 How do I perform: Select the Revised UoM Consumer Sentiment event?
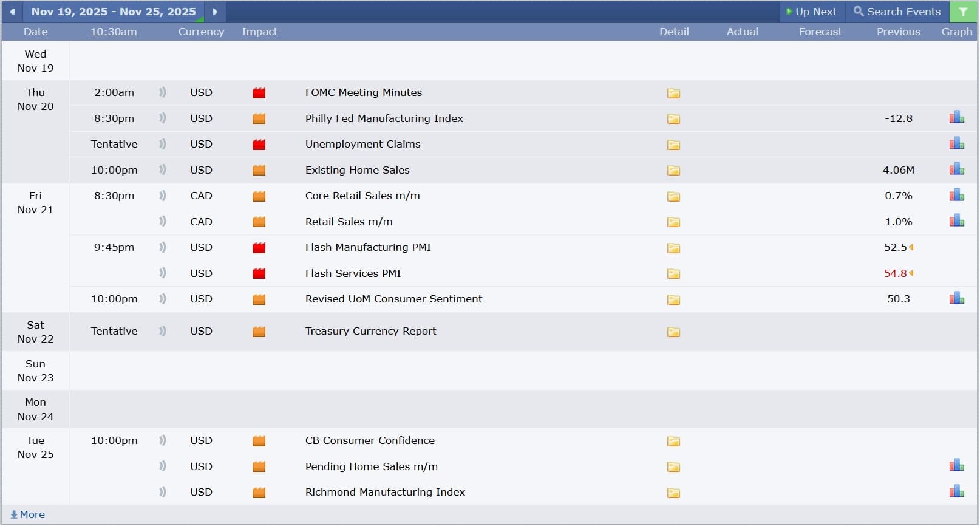[x=393, y=299]
